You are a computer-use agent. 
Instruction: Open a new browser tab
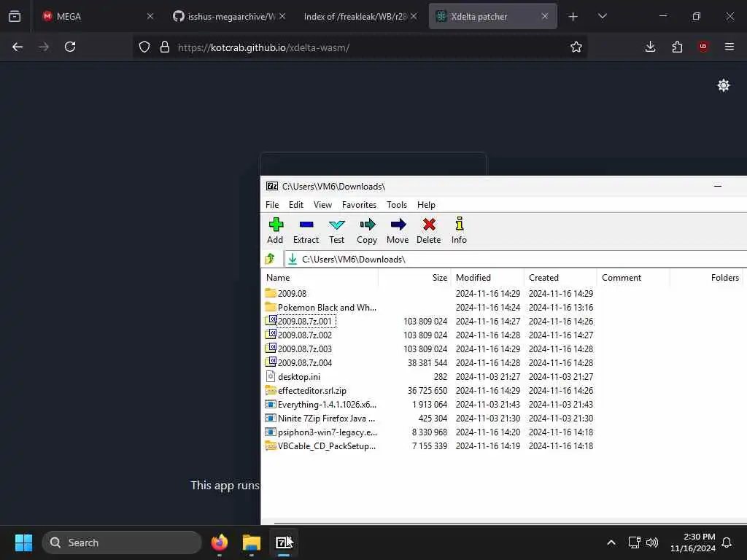pos(573,17)
